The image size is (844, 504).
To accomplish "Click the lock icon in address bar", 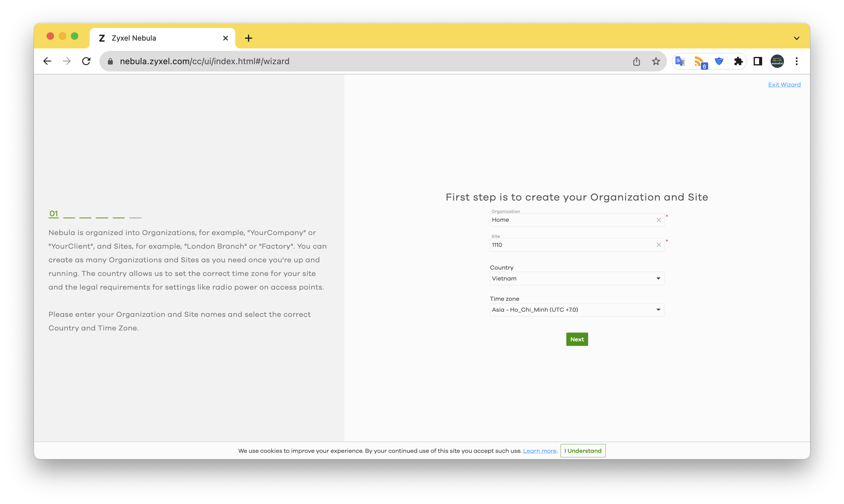I will click(x=110, y=61).
